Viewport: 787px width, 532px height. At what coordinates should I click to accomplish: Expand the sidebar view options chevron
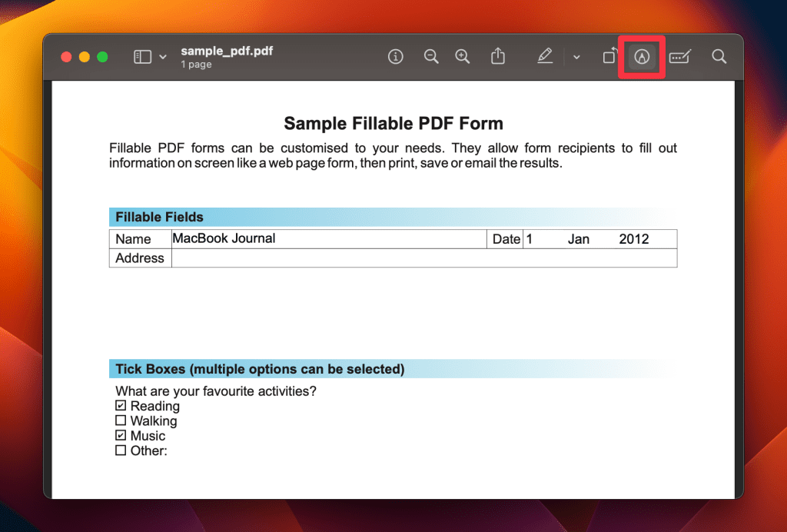pos(163,57)
